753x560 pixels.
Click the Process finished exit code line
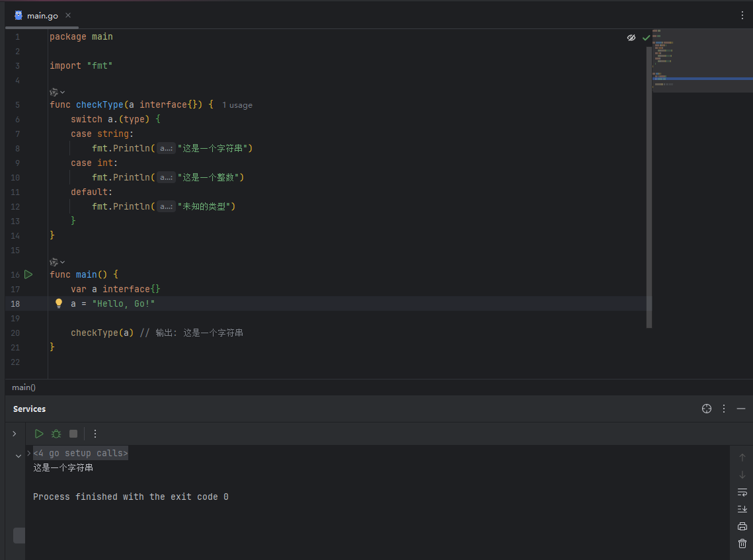[x=131, y=497]
